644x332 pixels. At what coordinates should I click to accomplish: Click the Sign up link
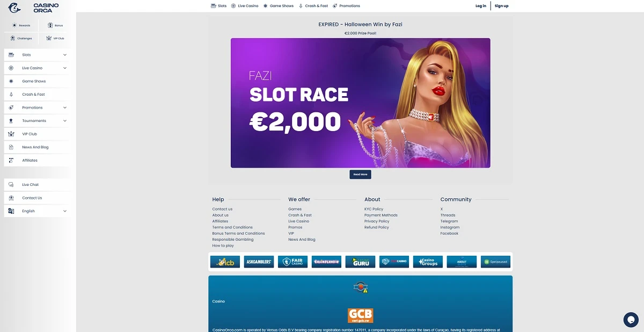coord(501,6)
